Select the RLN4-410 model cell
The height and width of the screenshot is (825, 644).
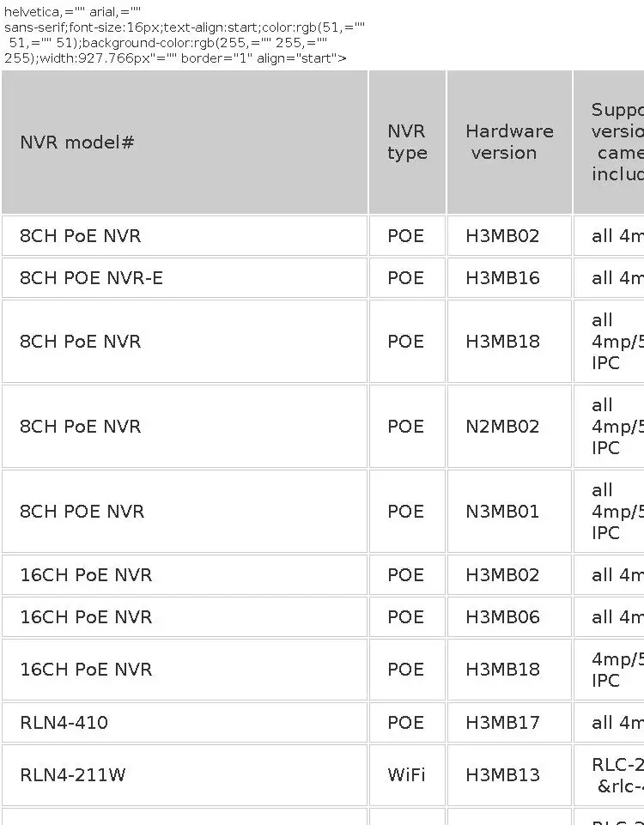click(x=184, y=722)
